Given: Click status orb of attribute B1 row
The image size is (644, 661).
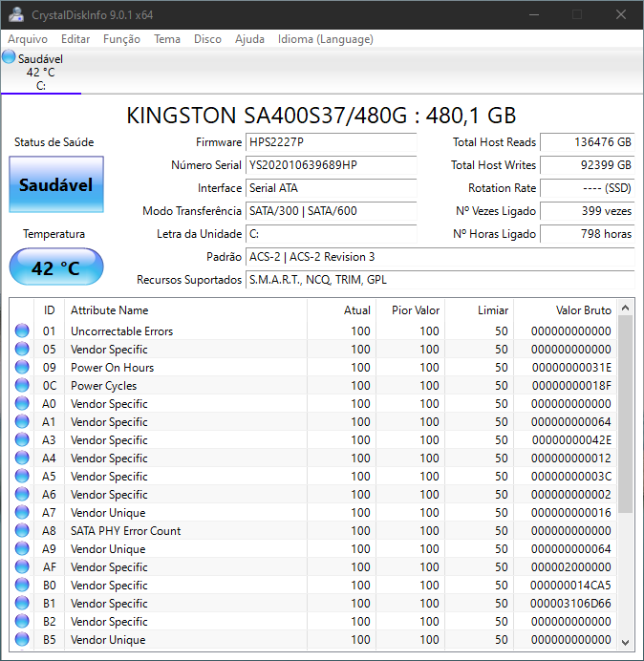Looking at the screenshot, I should [x=22, y=603].
